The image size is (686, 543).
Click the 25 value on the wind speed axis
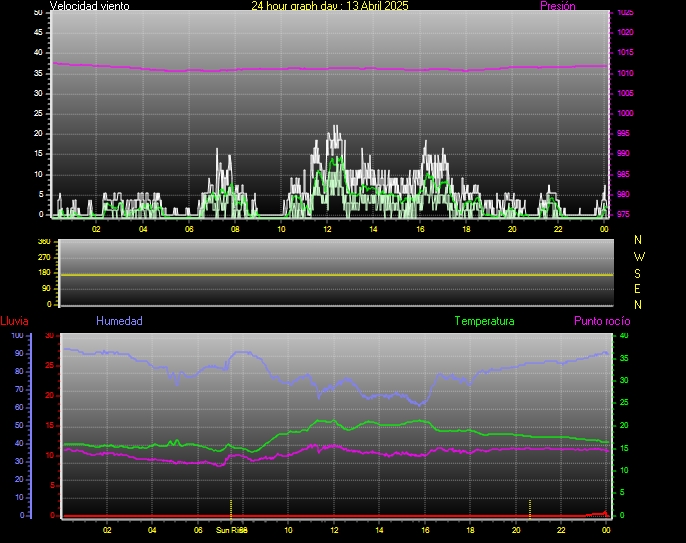click(38, 113)
